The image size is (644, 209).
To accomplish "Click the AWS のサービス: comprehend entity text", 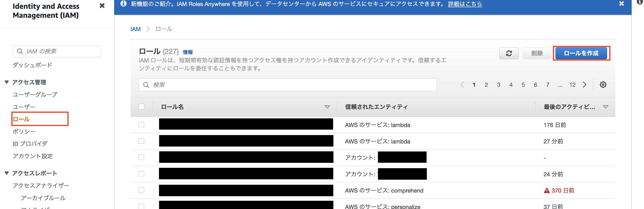I will (384, 191).
